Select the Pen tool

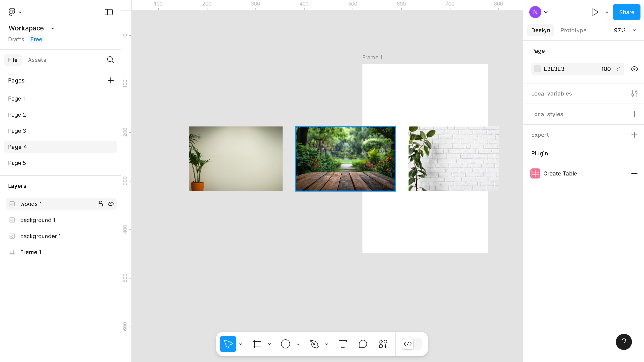point(314,344)
